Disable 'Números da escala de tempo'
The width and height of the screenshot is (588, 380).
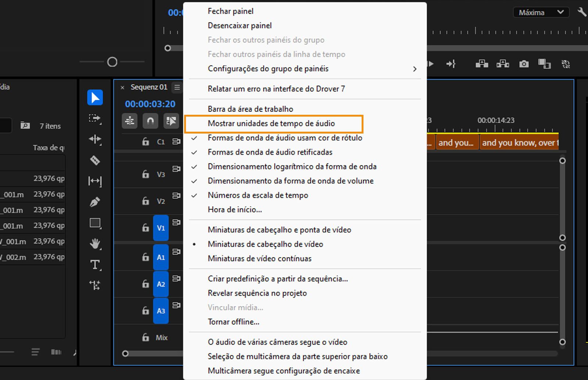point(258,195)
